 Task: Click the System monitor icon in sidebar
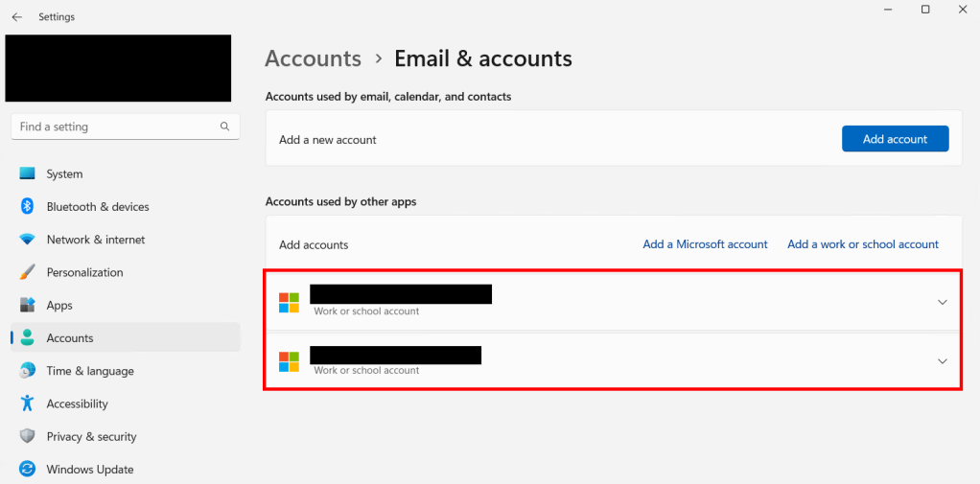27,174
